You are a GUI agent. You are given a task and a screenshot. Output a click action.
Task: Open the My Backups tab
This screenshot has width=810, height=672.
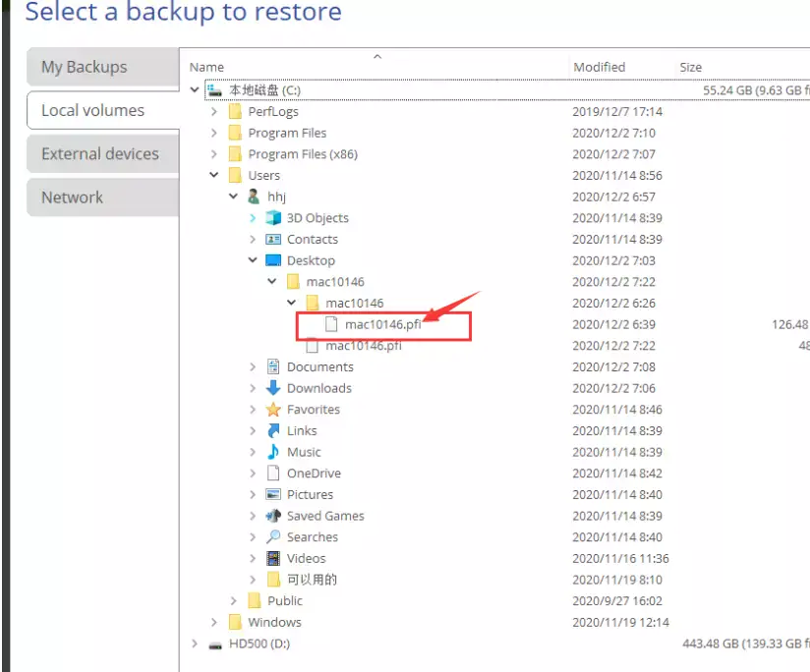tap(103, 67)
